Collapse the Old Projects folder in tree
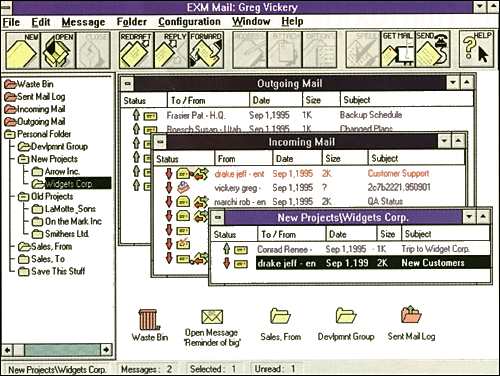 click(x=23, y=197)
